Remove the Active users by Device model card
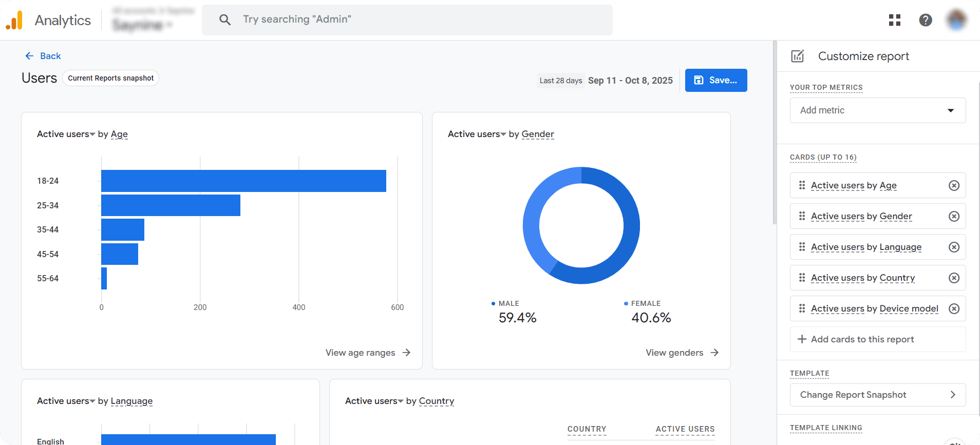 pyautogui.click(x=954, y=308)
